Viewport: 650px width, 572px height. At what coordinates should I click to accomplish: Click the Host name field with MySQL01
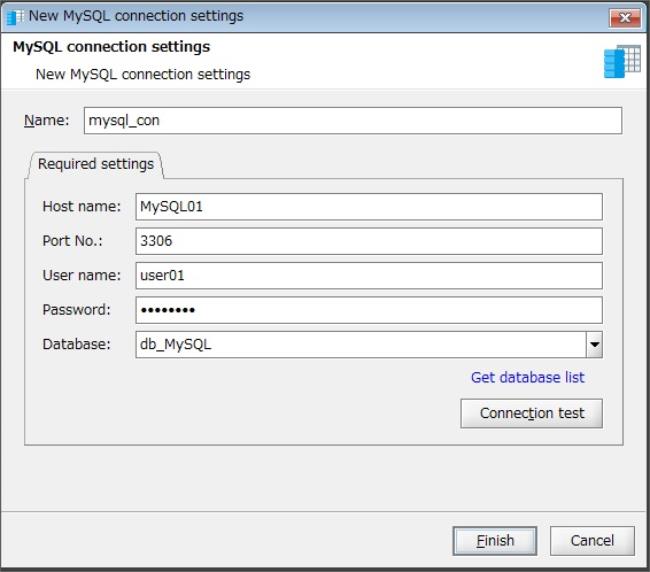[369, 206]
